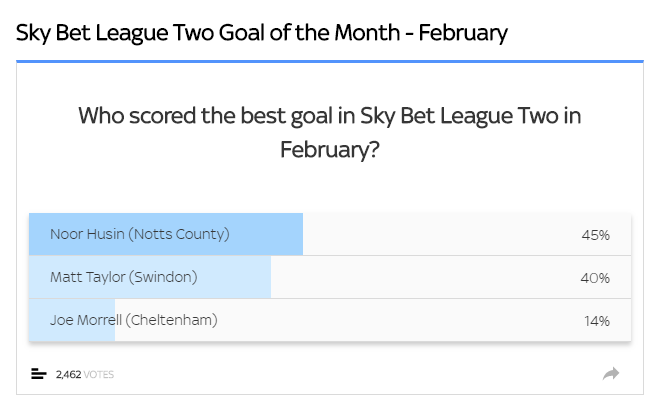This screenshot has height=412, width=654.
Task: Click the votes list icon
Action: (x=39, y=374)
